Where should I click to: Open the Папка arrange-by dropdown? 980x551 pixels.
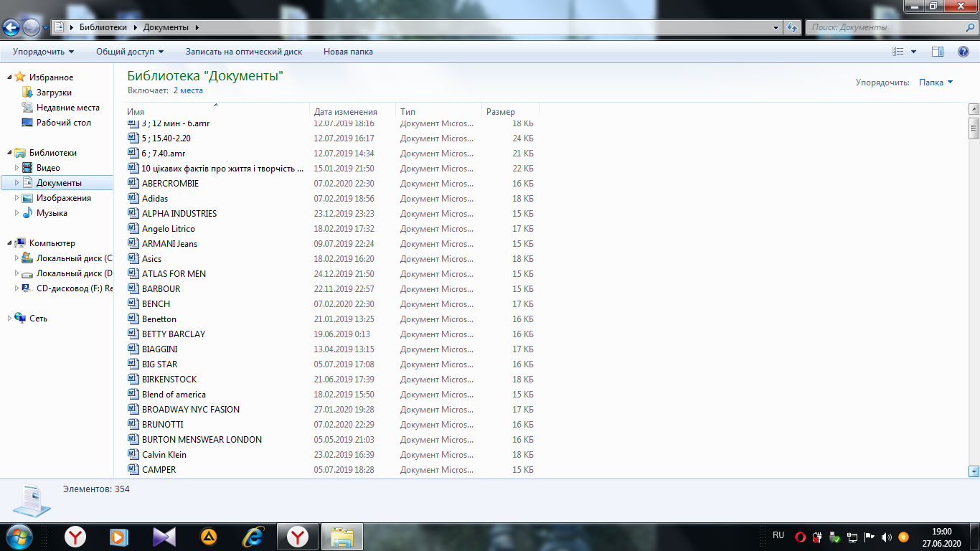coord(936,83)
